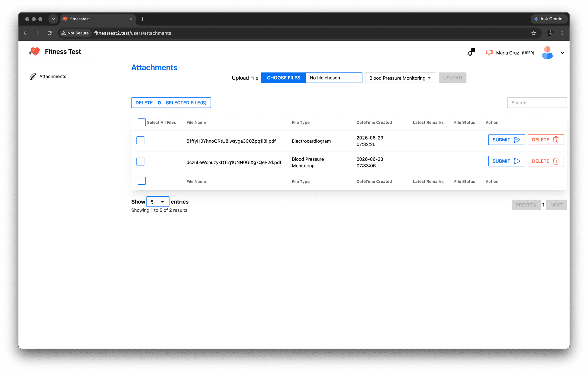Image resolution: width=588 pixels, height=373 pixels.
Task: Expand the user account chevron menu
Action: point(562,53)
